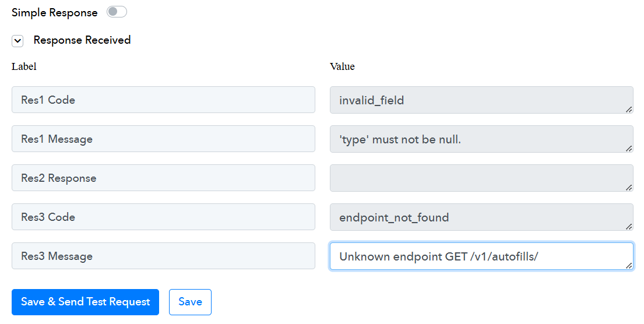Click the Res3 Code label field
Viewport: 644px width, 324px height.
[x=163, y=217]
